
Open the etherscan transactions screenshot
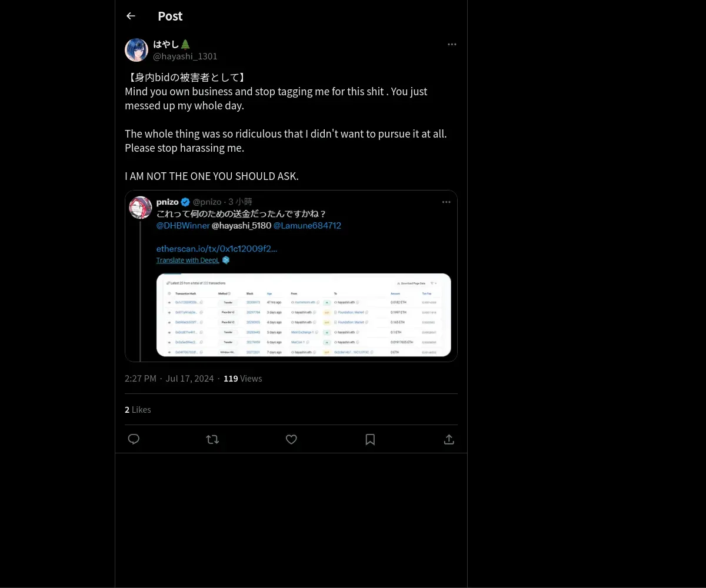coord(304,315)
